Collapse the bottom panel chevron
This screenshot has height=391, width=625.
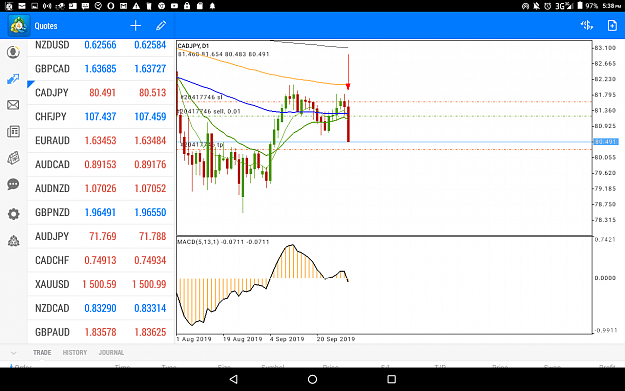point(14,353)
